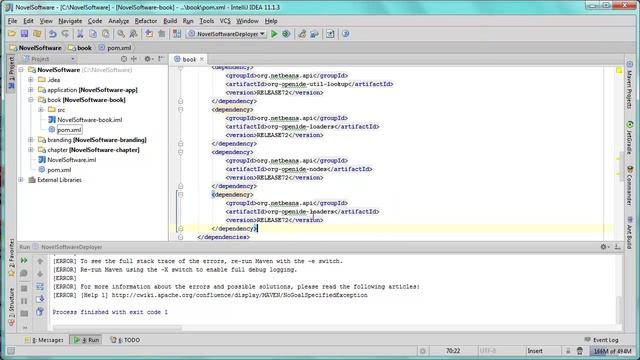Click the Make Project icon

click(177, 34)
